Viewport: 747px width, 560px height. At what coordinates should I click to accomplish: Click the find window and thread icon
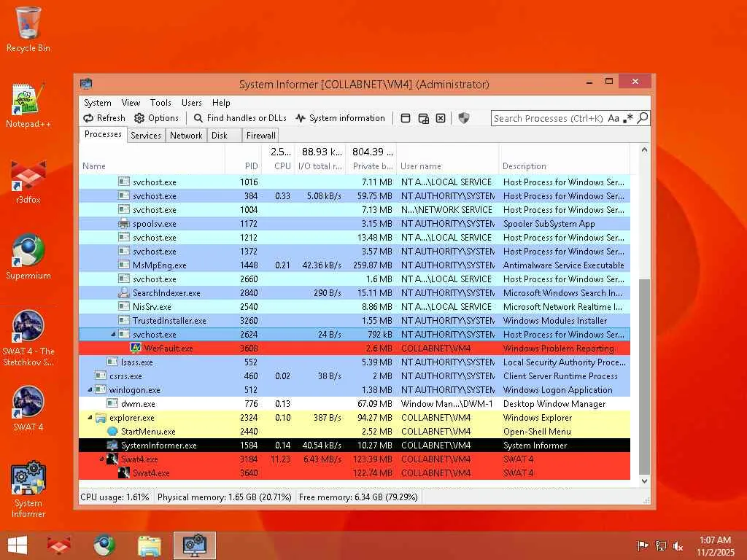[x=423, y=118]
